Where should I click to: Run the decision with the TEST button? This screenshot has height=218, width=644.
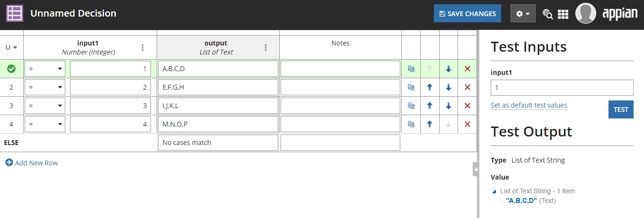click(621, 109)
